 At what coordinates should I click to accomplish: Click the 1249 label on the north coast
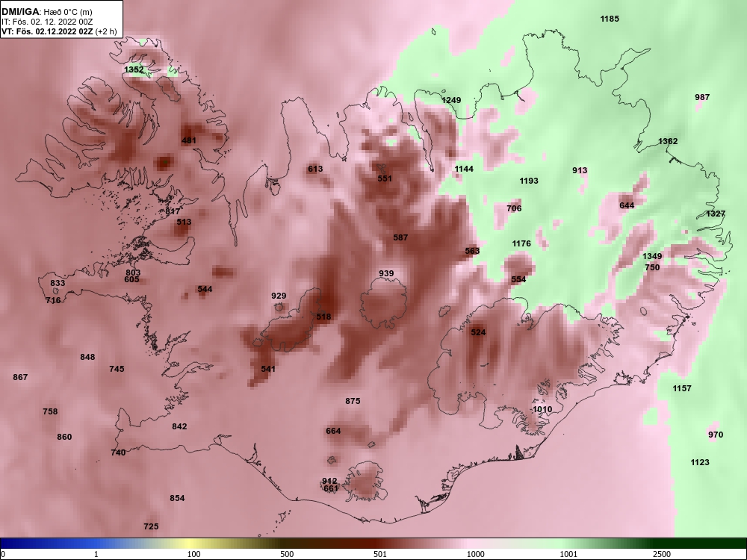pyautogui.click(x=451, y=100)
